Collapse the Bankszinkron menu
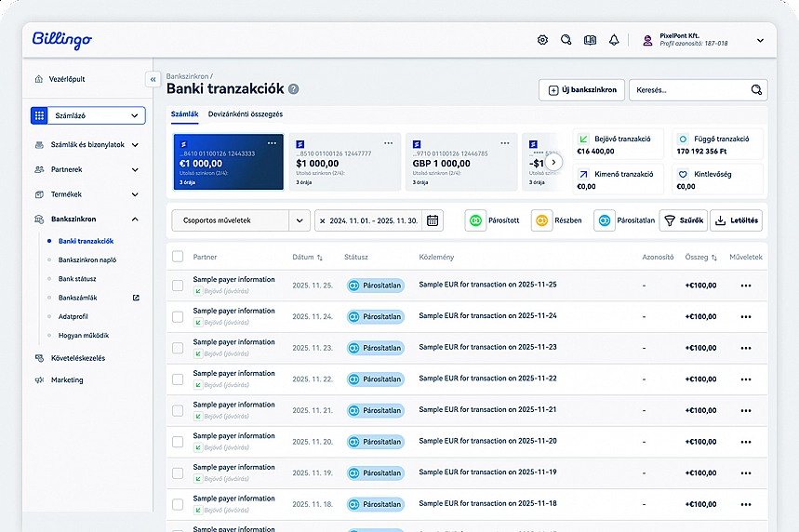Image resolution: width=799 pixels, height=532 pixels. [87, 219]
